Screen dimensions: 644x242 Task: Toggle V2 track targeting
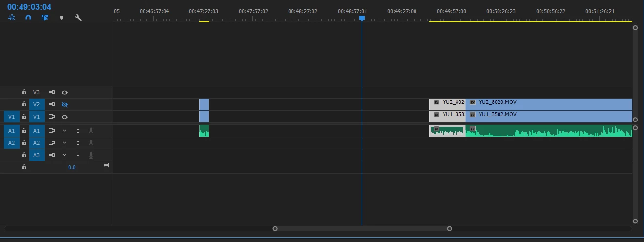point(37,104)
